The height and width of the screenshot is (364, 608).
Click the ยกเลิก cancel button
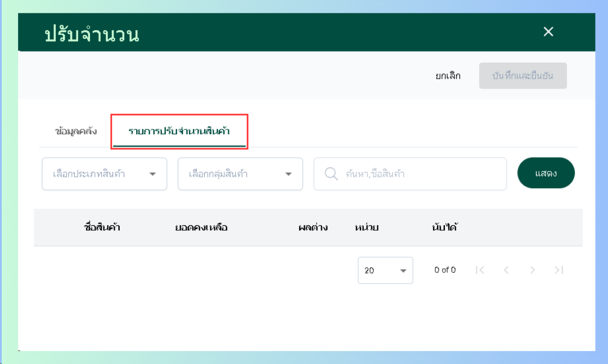448,75
